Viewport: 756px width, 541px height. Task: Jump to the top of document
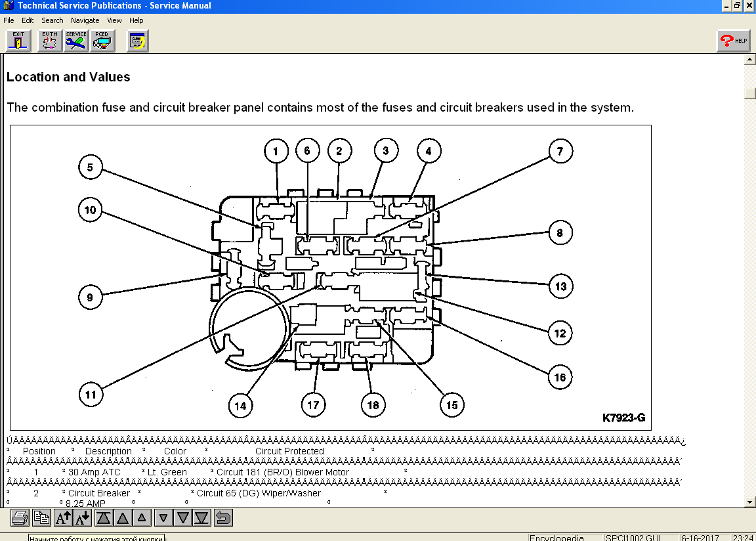pos(104,518)
